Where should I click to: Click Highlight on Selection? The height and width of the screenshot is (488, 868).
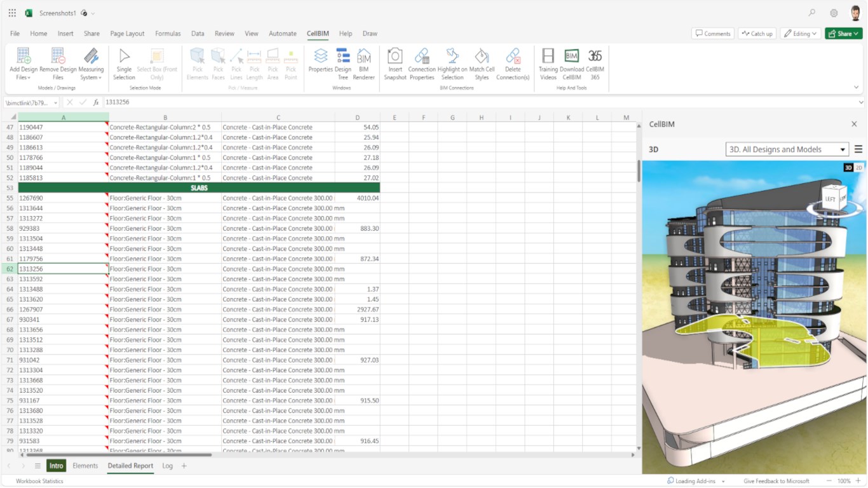tap(452, 64)
